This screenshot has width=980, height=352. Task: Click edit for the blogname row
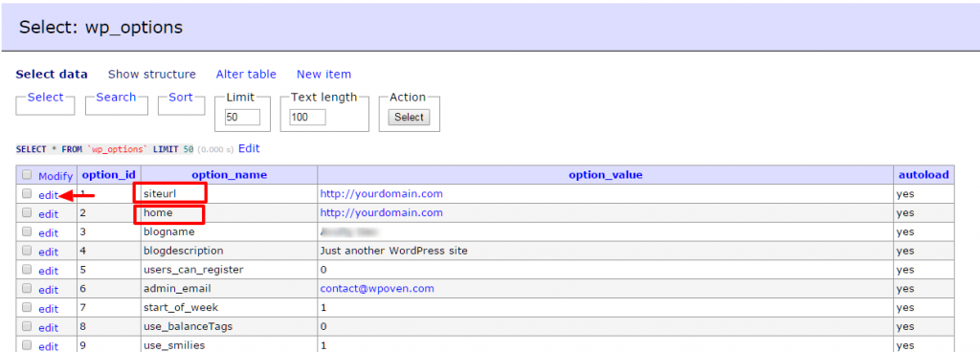tap(48, 232)
